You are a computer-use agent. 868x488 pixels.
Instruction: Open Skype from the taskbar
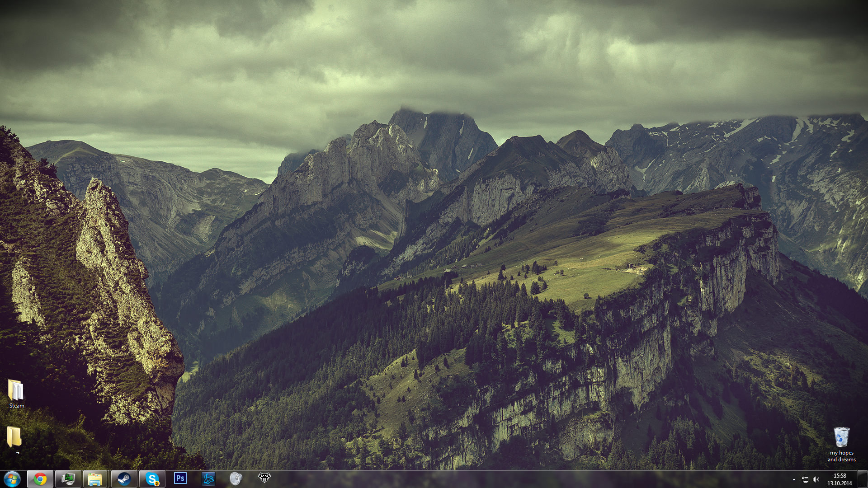tap(152, 479)
